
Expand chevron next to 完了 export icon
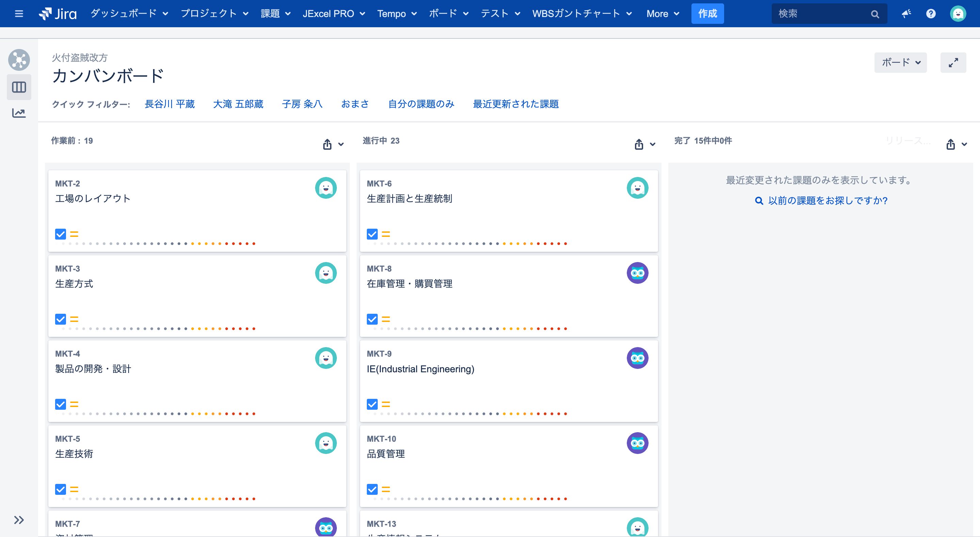(964, 145)
